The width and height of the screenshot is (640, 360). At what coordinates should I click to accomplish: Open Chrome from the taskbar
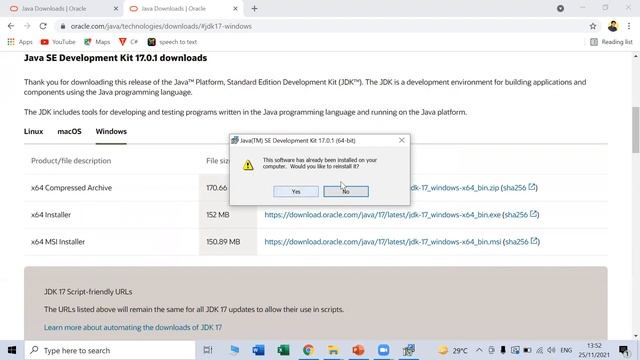pyautogui.click(x=308, y=350)
